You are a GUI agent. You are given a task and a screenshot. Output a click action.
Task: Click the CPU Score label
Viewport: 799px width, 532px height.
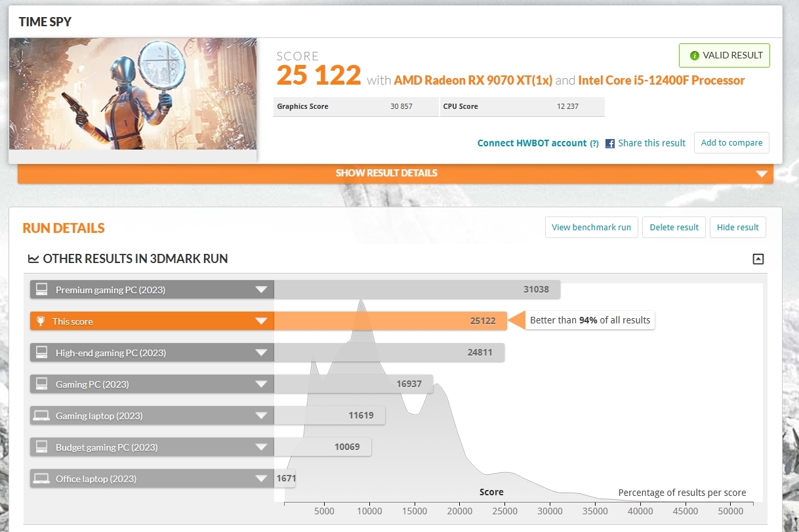point(461,106)
